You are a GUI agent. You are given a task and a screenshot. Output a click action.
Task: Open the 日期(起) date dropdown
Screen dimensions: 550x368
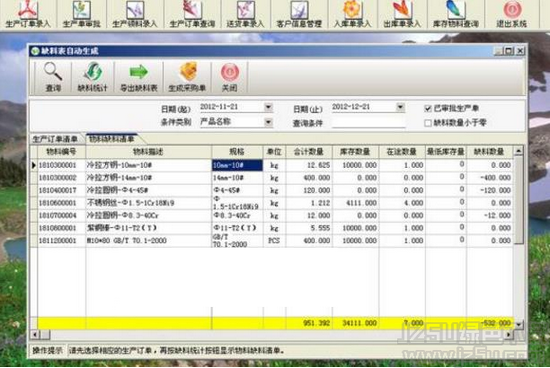click(268, 107)
